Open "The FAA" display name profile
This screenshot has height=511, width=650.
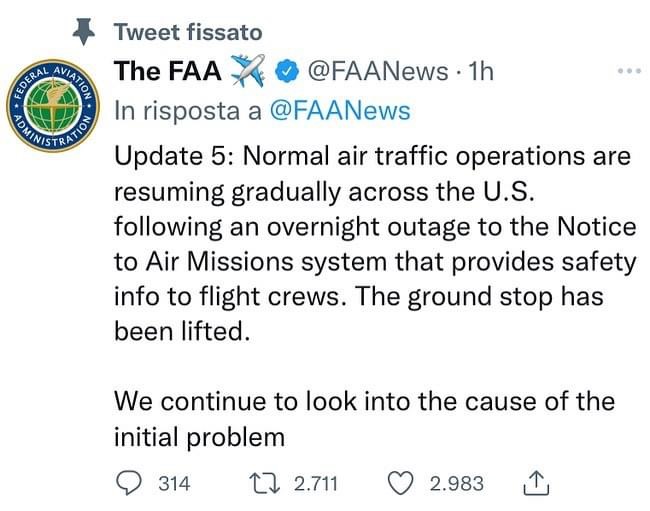coord(168,71)
